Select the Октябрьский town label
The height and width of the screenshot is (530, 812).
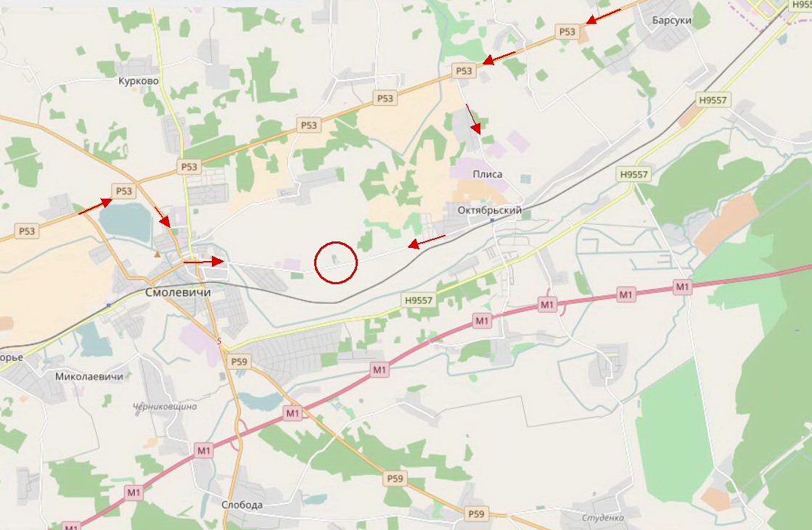[490, 210]
